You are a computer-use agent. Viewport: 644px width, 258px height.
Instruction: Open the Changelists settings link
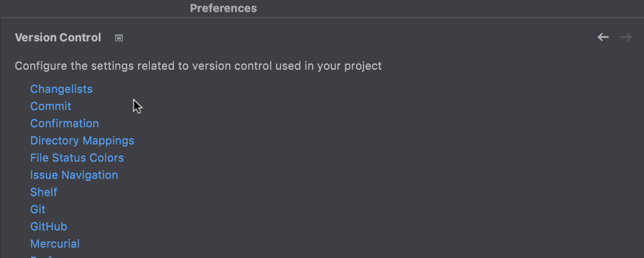[61, 89]
